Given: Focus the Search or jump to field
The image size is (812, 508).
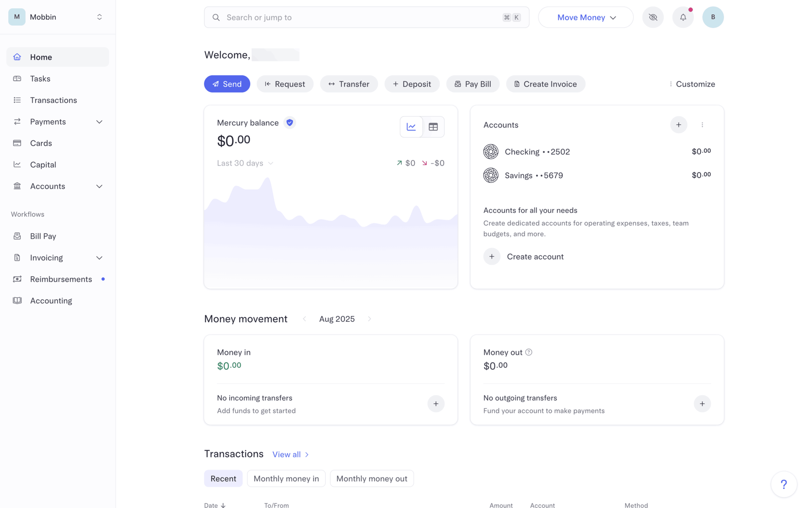Looking at the screenshot, I should 366,17.
